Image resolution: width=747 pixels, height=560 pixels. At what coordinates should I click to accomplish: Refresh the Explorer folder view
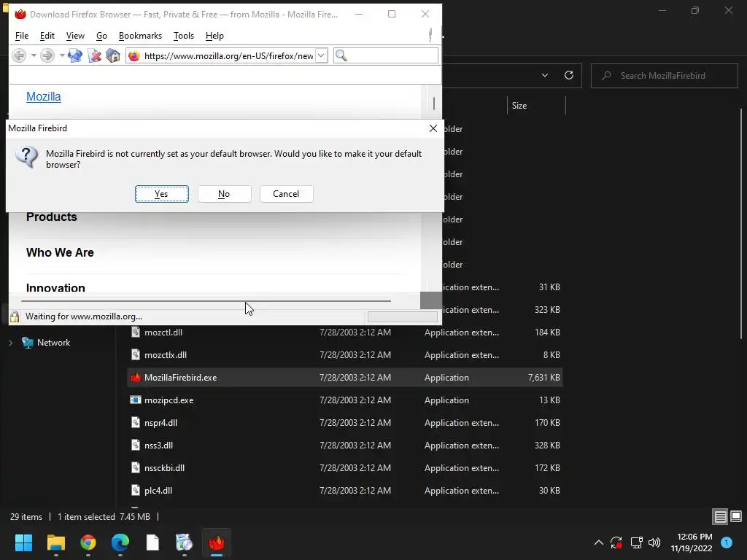[569, 75]
